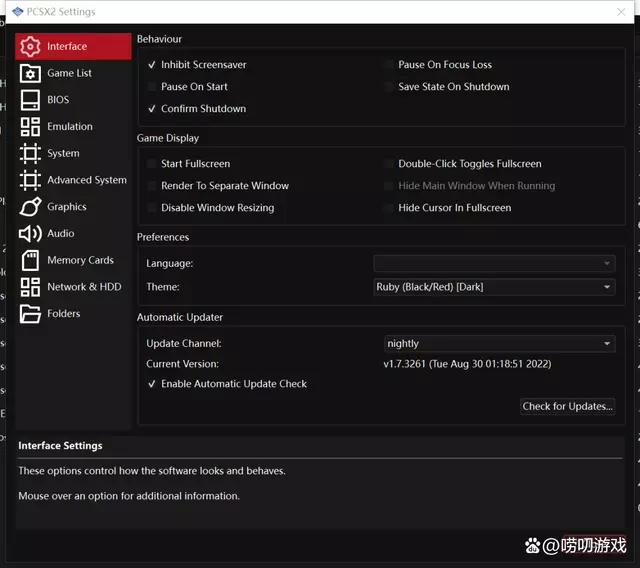The width and height of the screenshot is (640, 568).
Task: Open the Game List settings page
Action: [x=73, y=73]
